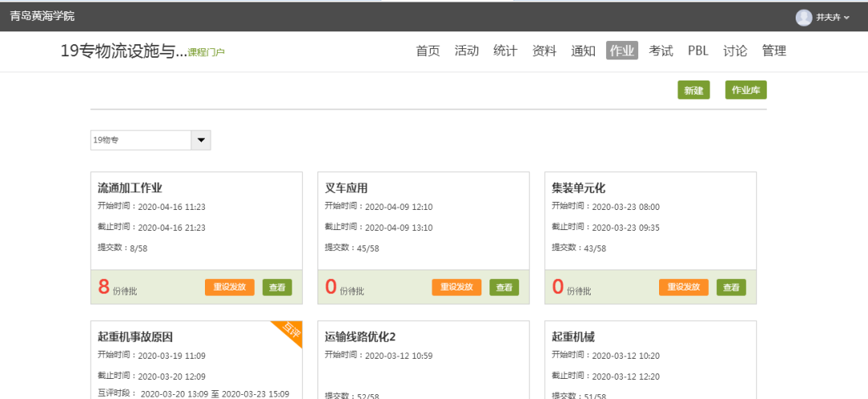Image resolution: width=868 pixels, height=399 pixels.
Task: Open the 资料 tab
Action: pyautogui.click(x=544, y=51)
